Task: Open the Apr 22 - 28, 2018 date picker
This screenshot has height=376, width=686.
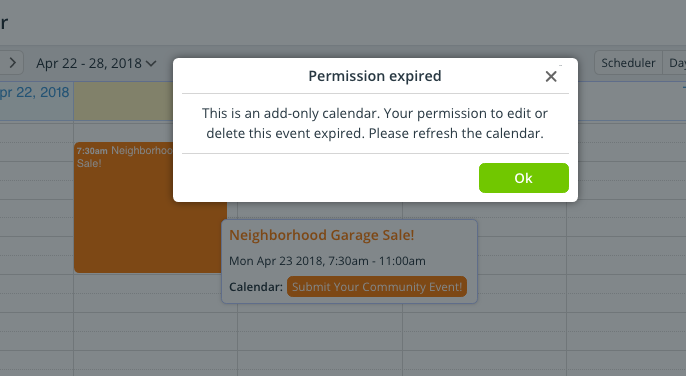Action: click(96, 63)
